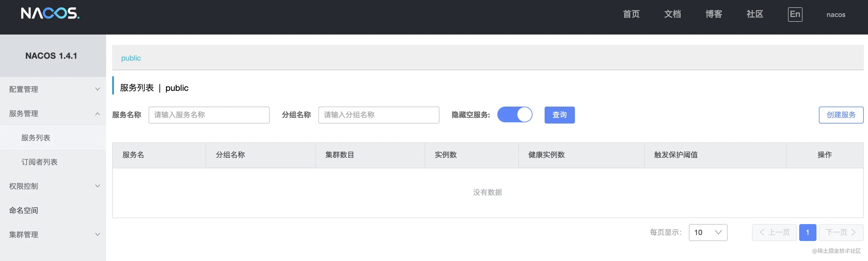This screenshot has height=261, width=868.
Task: Click the 查询 button
Action: point(559,115)
